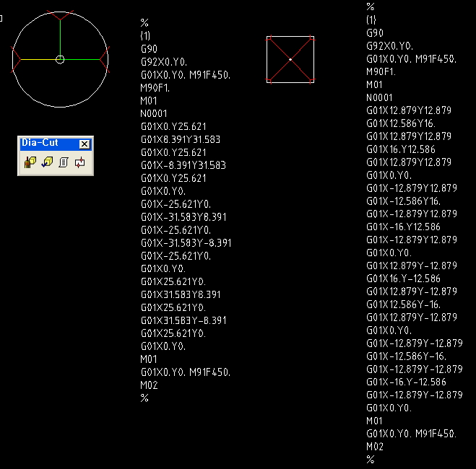Select the white center point of the square
The height and width of the screenshot is (469, 476).
click(x=290, y=59)
